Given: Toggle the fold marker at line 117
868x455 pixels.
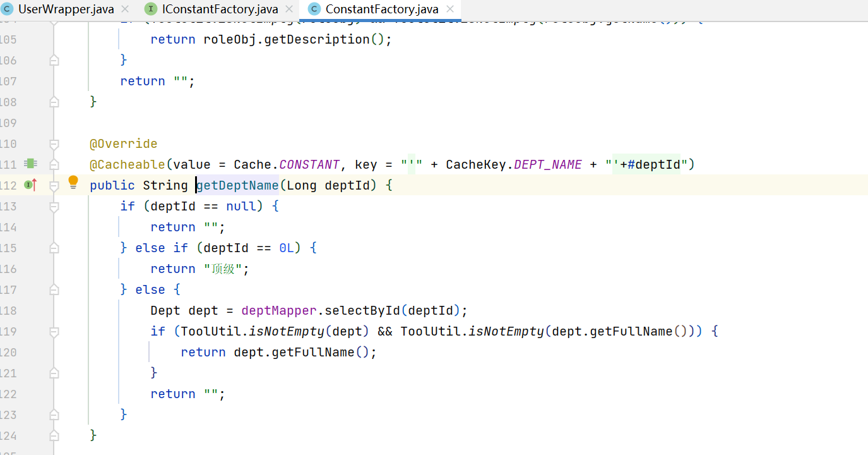Looking at the screenshot, I should [x=54, y=289].
